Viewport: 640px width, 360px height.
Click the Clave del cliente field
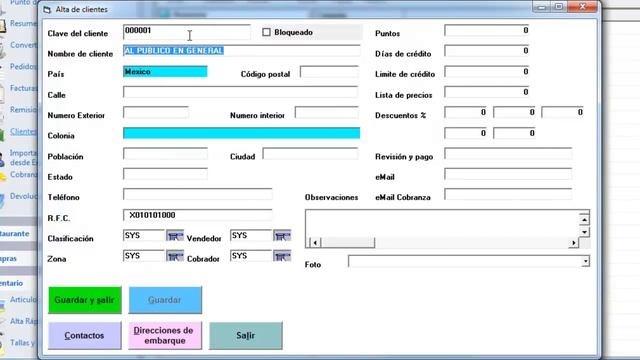(x=187, y=32)
